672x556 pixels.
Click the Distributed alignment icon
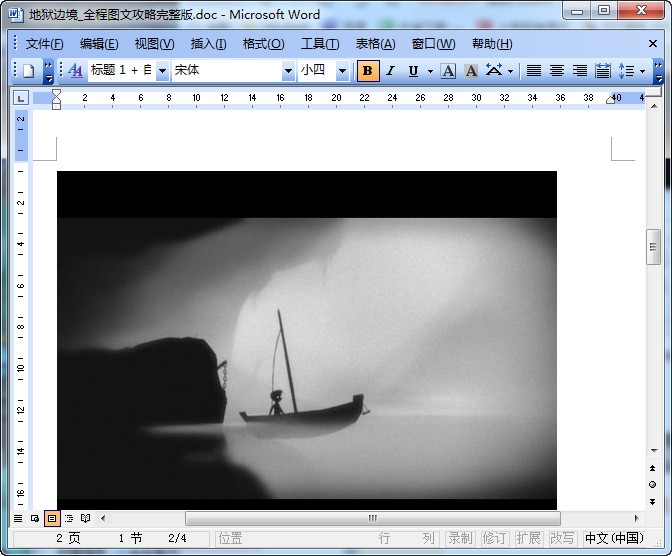click(x=603, y=71)
